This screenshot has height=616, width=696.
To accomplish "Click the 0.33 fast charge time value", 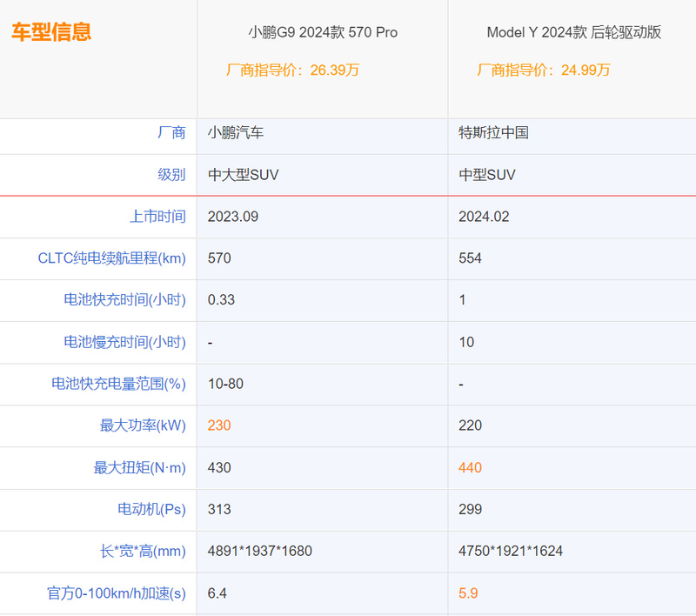I will tap(221, 300).
